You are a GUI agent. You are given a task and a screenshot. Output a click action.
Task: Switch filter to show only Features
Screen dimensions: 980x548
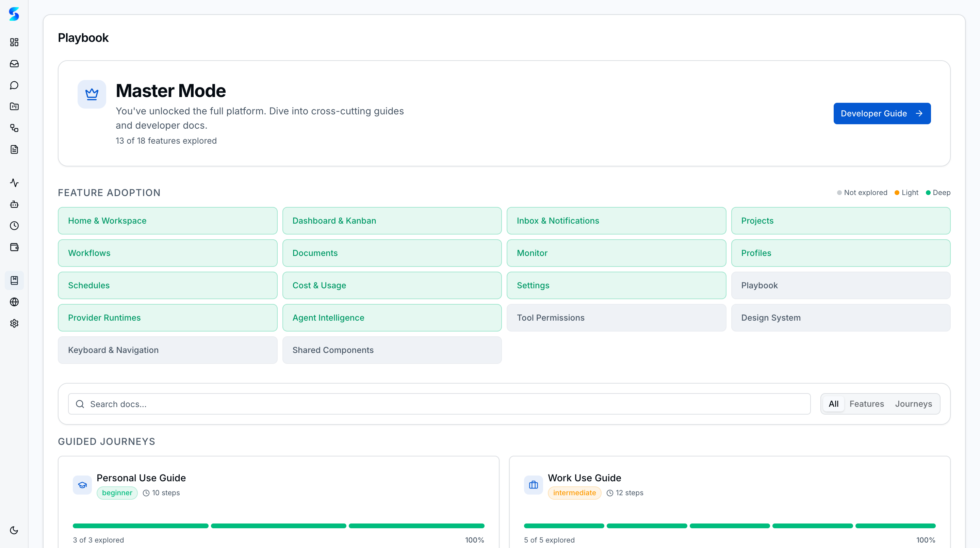click(x=867, y=404)
